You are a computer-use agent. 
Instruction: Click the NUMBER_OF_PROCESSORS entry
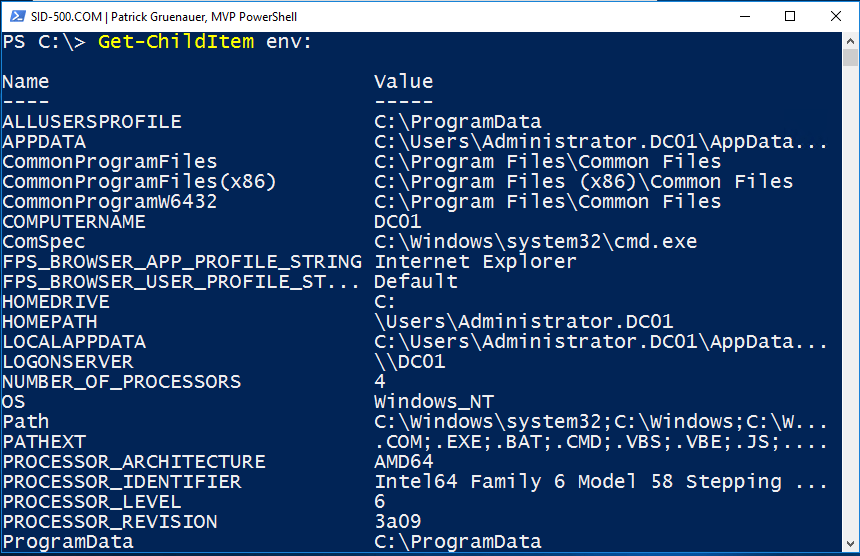tap(122, 382)
